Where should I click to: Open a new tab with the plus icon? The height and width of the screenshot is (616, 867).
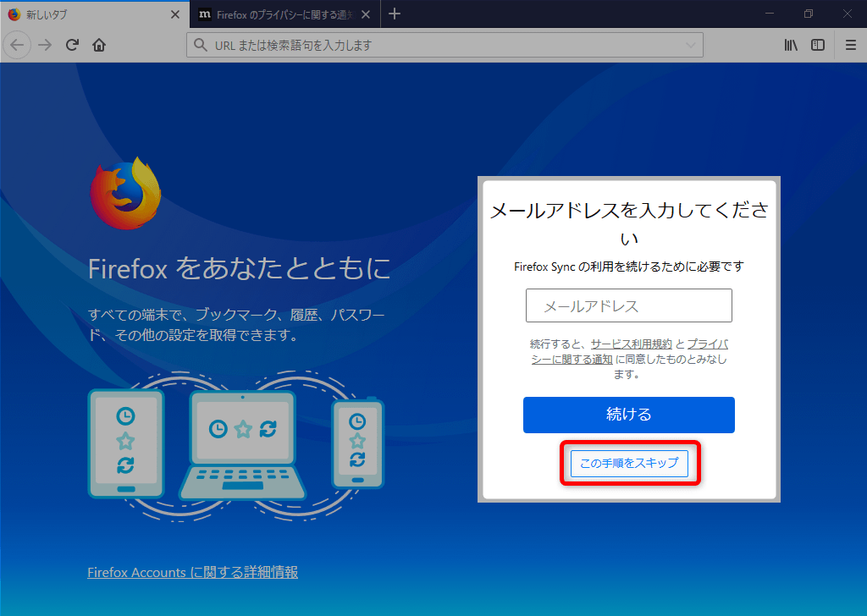(x=395, y=14)
